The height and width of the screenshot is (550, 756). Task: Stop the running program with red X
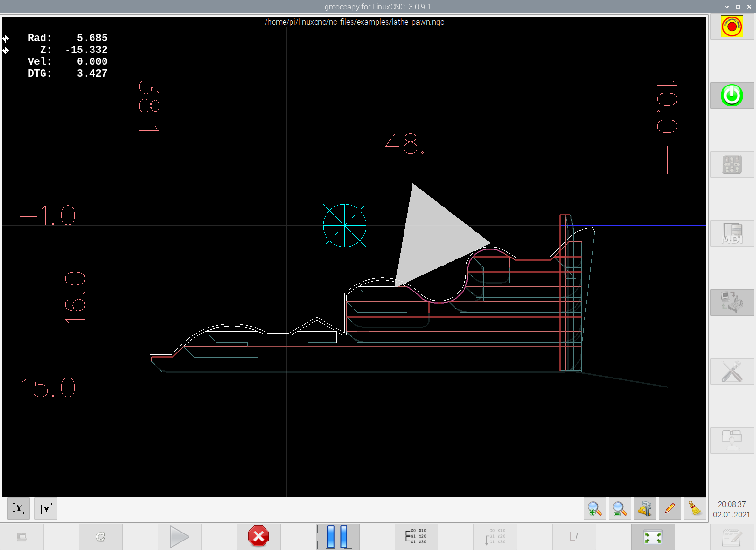tap(258, 537)
